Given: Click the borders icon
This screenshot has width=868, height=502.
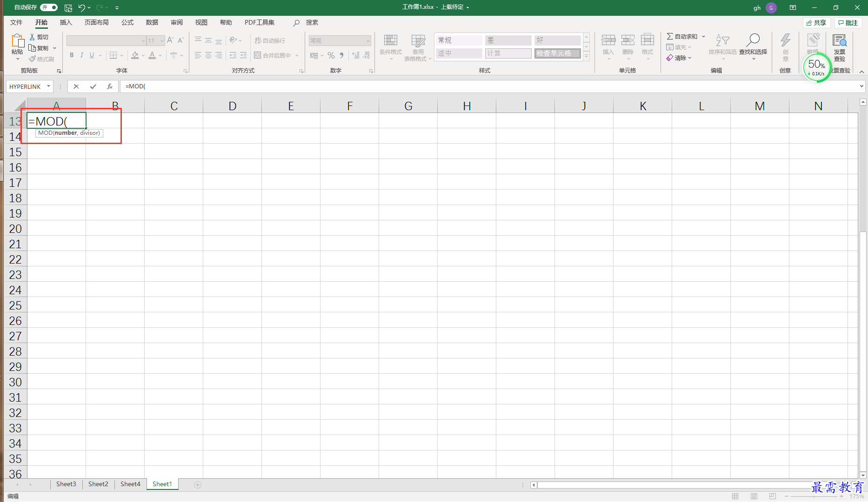Looking at the screenshot, I should [113, 55].
